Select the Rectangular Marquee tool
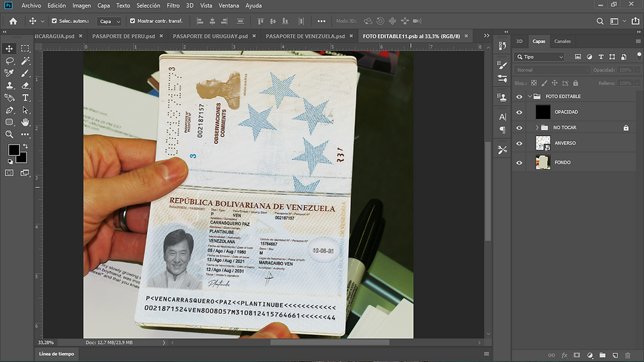 click(25, 49)
